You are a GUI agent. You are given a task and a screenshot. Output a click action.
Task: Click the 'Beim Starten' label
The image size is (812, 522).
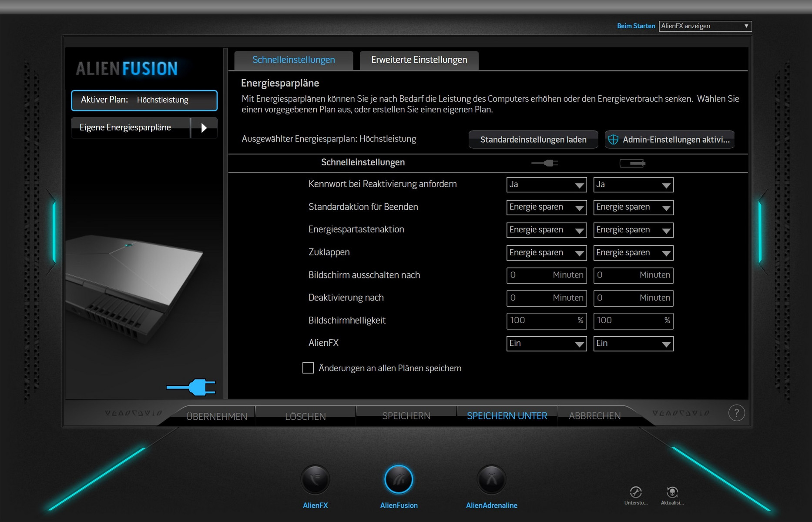pos(636,26)
